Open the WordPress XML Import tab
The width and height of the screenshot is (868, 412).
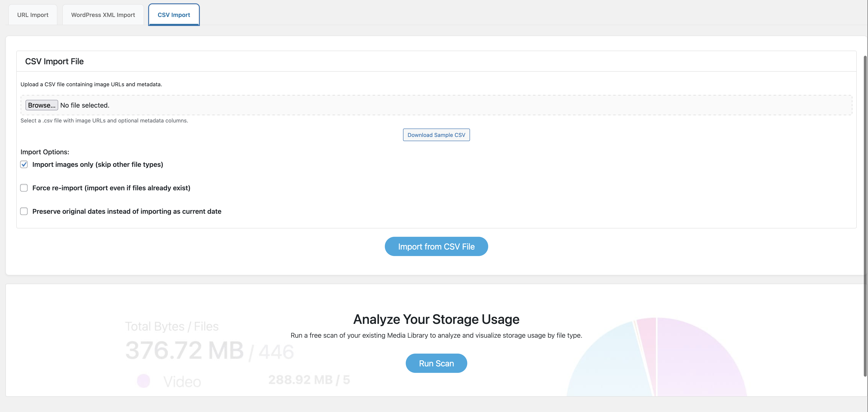103,14
